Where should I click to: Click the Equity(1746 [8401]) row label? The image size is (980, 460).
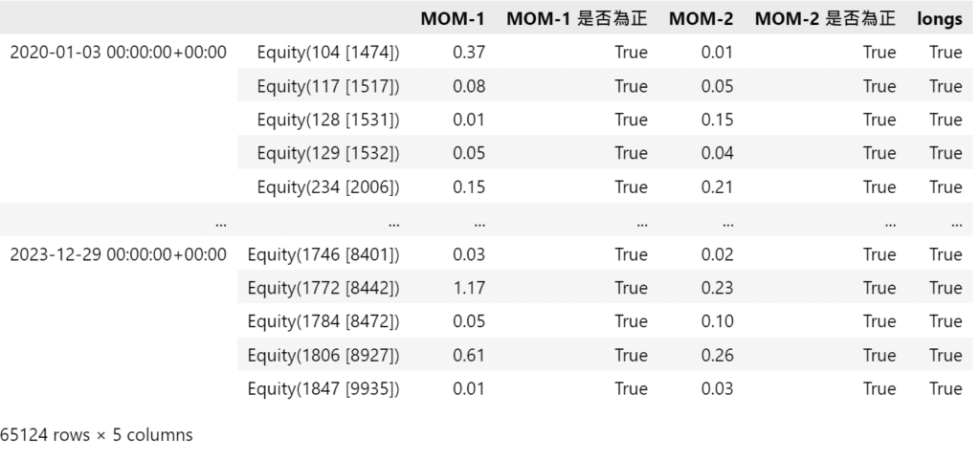pyautogui.click(x=323, y=254)
